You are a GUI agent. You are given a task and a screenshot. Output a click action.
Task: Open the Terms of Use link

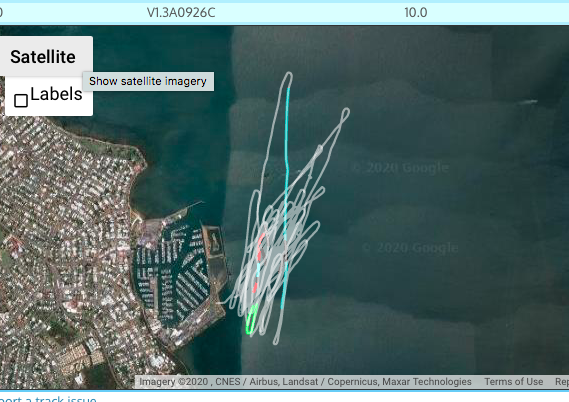tap(513, 382)
